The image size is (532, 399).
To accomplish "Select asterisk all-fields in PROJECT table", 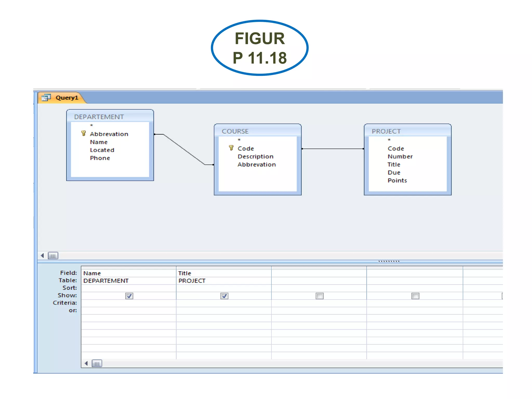I will coord(389,140).
